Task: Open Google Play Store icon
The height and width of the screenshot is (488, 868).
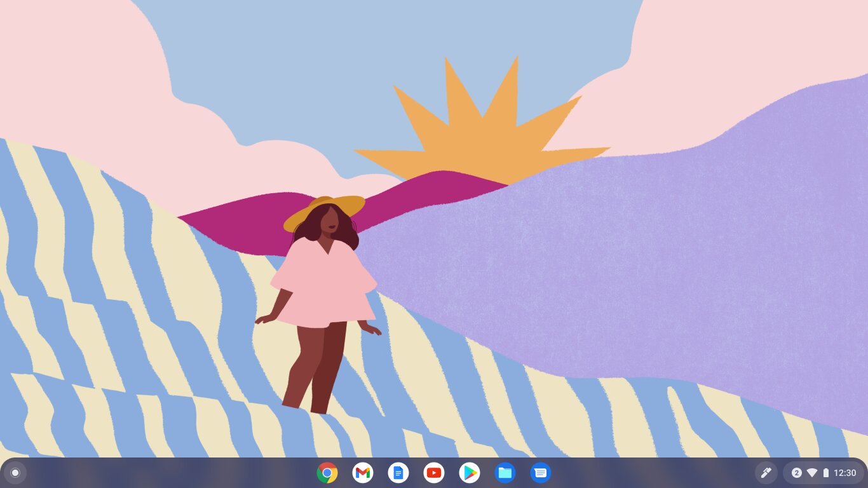Action: point(470,473)
